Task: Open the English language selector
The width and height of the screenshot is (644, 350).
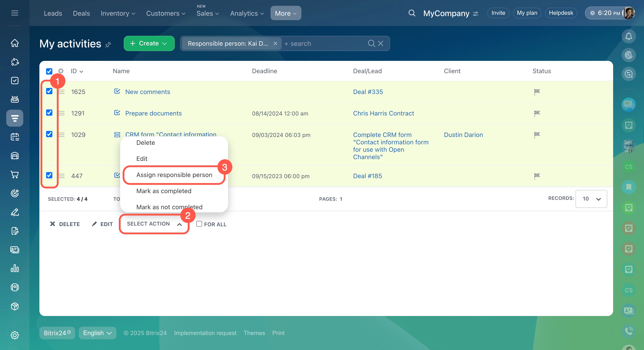Action: (97, 333)
